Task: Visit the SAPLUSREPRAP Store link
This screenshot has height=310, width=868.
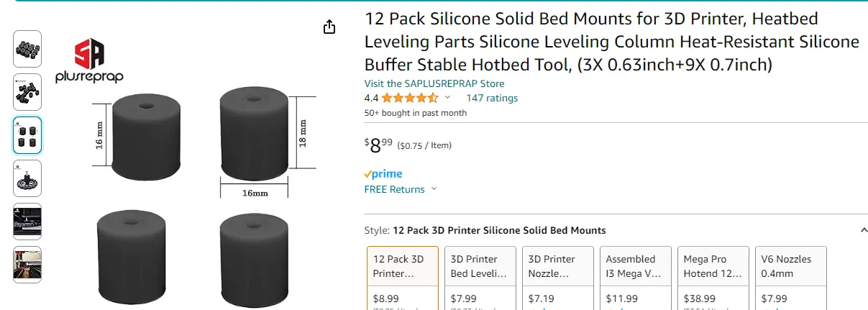Action: click(x=434, y=84)
